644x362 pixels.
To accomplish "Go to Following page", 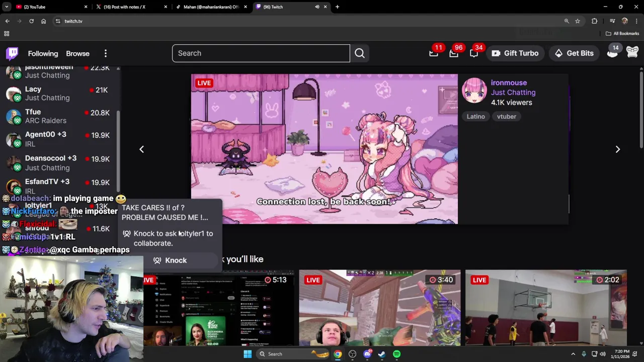I will tap(43, 53).
